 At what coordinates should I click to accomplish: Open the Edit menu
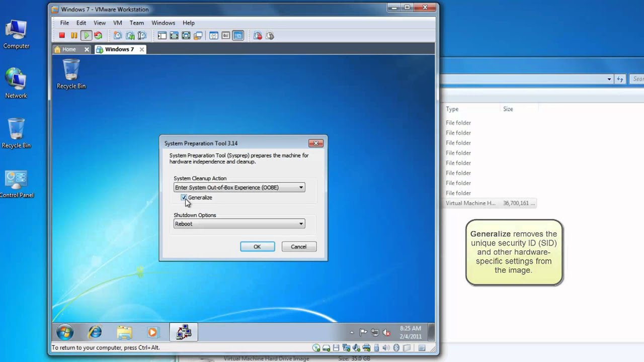81,23
